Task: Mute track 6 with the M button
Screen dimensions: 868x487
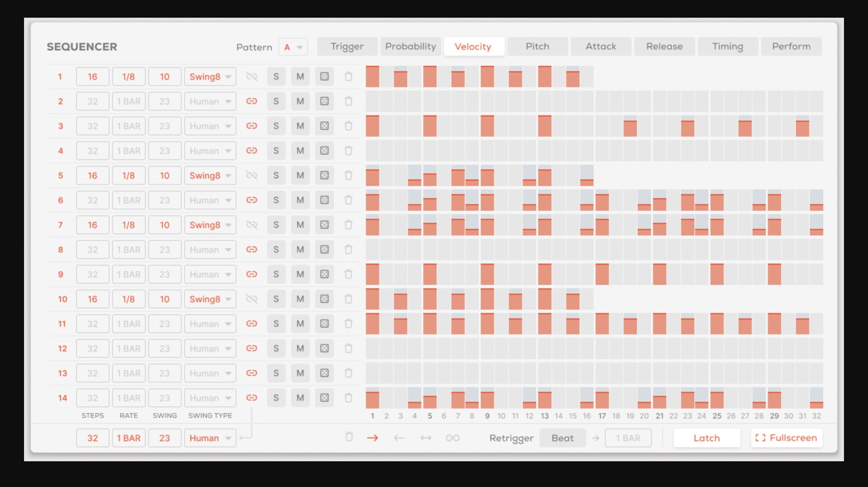Action: point(300,200)
